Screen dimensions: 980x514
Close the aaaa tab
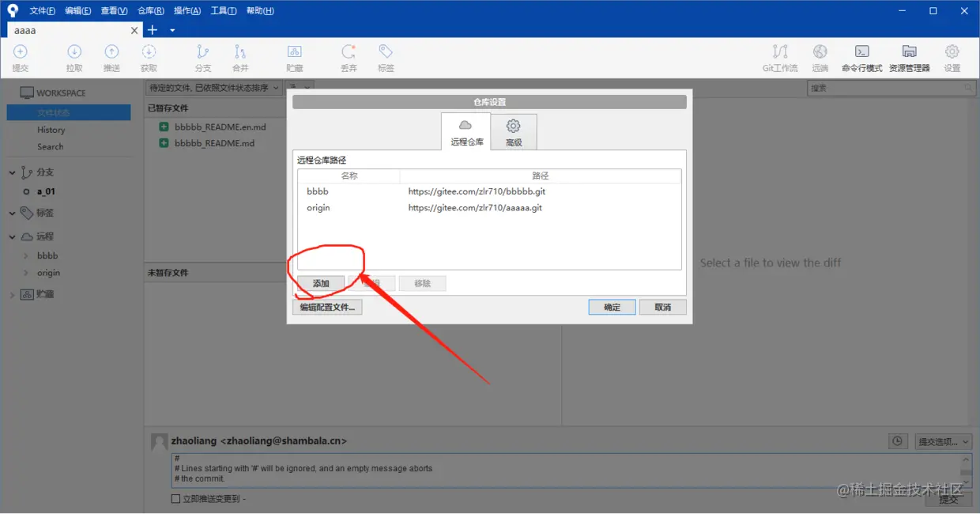coord(134,30)
